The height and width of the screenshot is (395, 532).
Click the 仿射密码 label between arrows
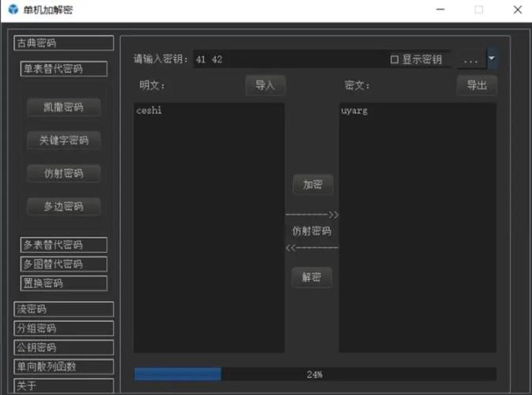312,231
